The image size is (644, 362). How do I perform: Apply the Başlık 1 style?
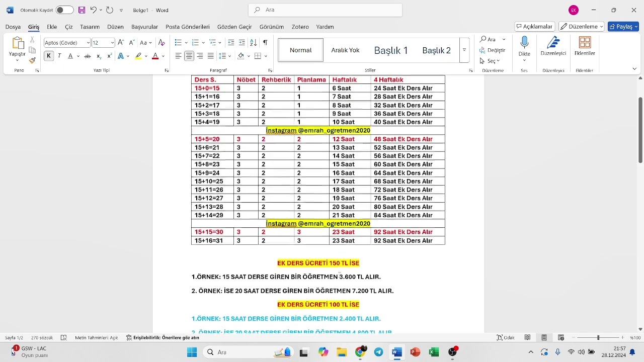pos(391,50)
